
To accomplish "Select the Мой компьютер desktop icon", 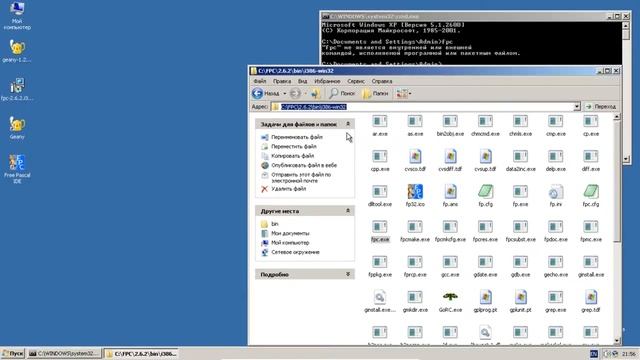I will coord(17,9).
